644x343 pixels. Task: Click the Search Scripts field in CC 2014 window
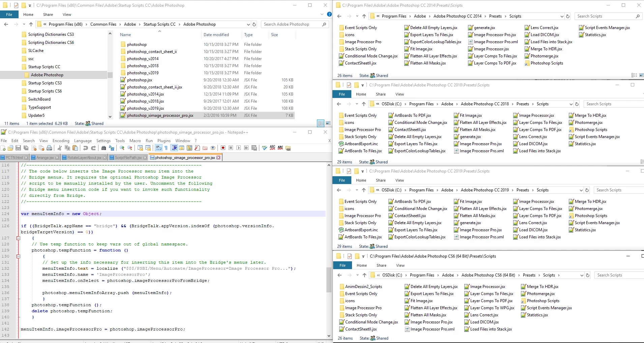(x=608, y=16)
